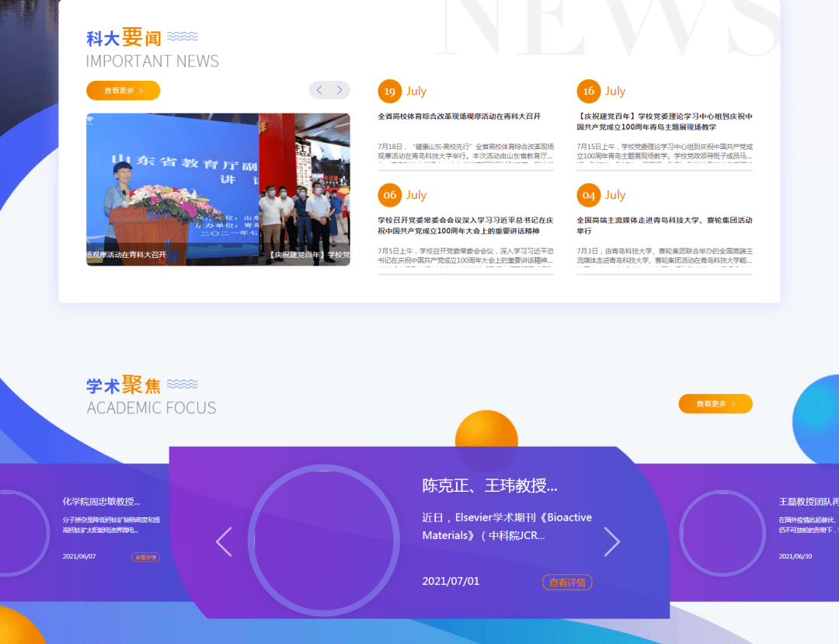Click title 化学院周忠敏教授... on left card
The image size is (839, 644).
tap(101, 502)
